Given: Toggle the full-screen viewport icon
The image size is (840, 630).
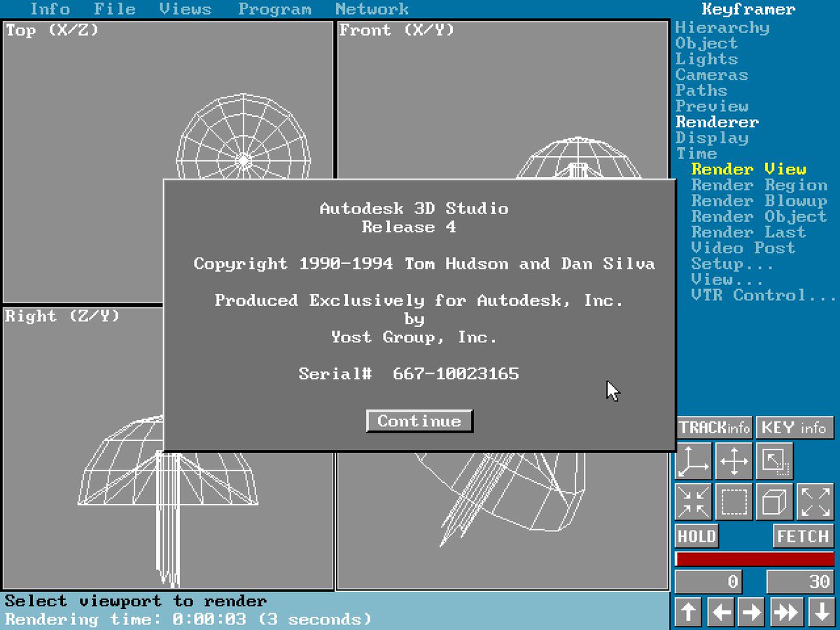Looking at the screenshot, I should (x=774, y=461).
